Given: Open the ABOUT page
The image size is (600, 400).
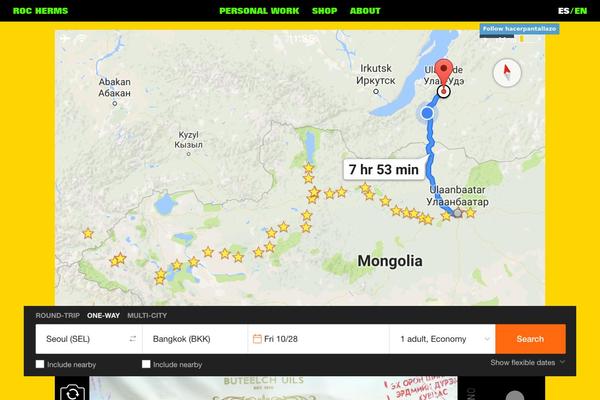Looking at the screenshot, I should (365, 11).
